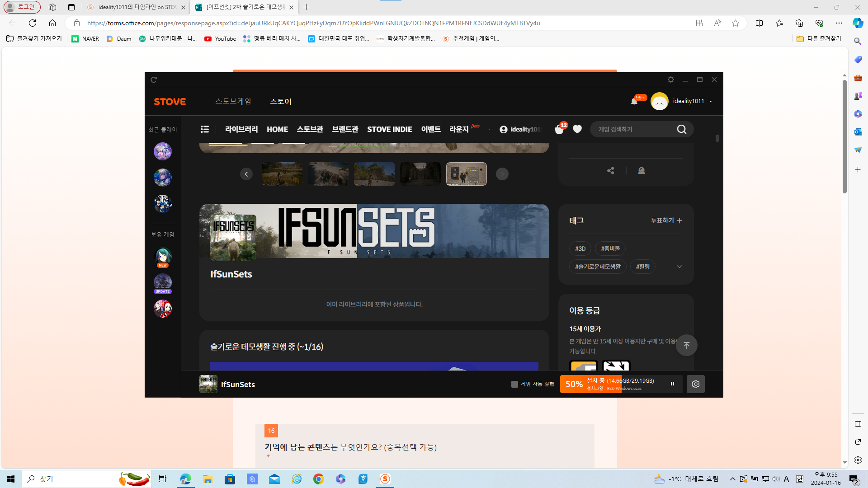Open the 스토브관 menu item
Viewport: 868px width, 488px height.
click(310, 129)
